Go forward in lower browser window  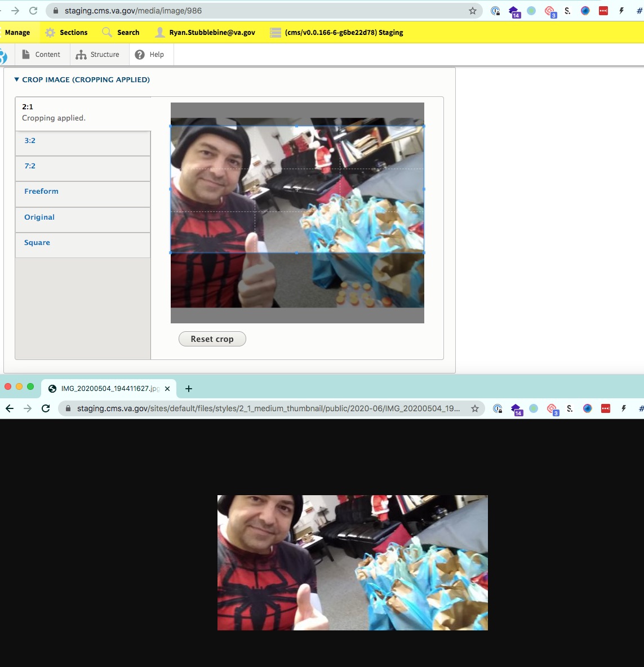coord(28,408)
